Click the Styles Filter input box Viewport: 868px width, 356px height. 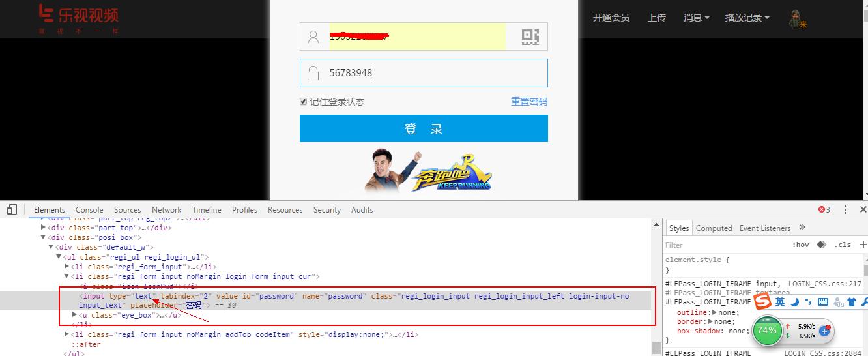tap(723, 245)
